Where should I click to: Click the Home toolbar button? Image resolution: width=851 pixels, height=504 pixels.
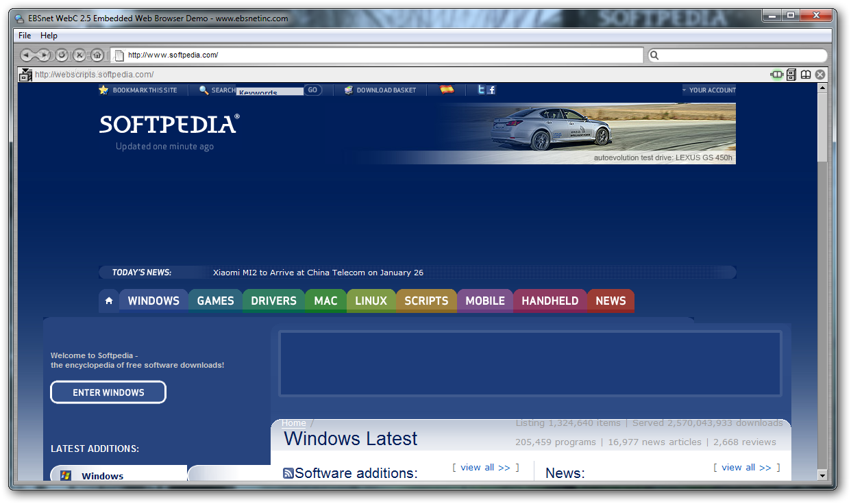pyautogui.click(x=97, y=55)
